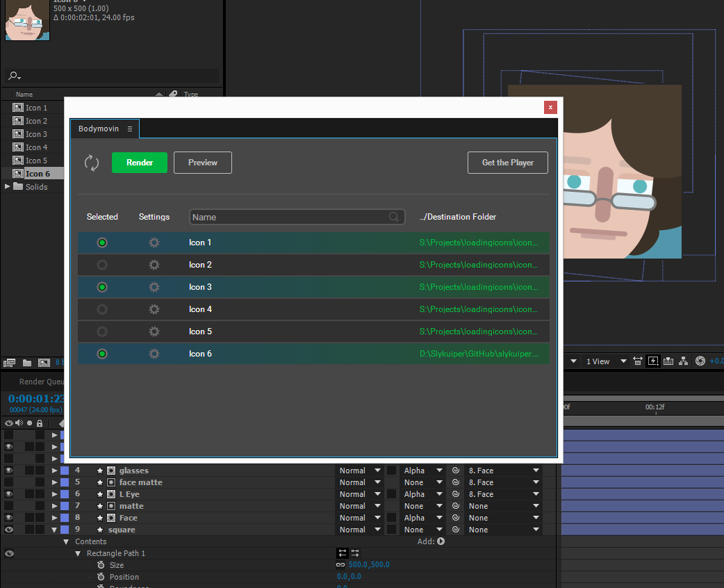724x588 pixels.
Task: Click the refresh icon in Bodymovin
Action: [92, 163]
